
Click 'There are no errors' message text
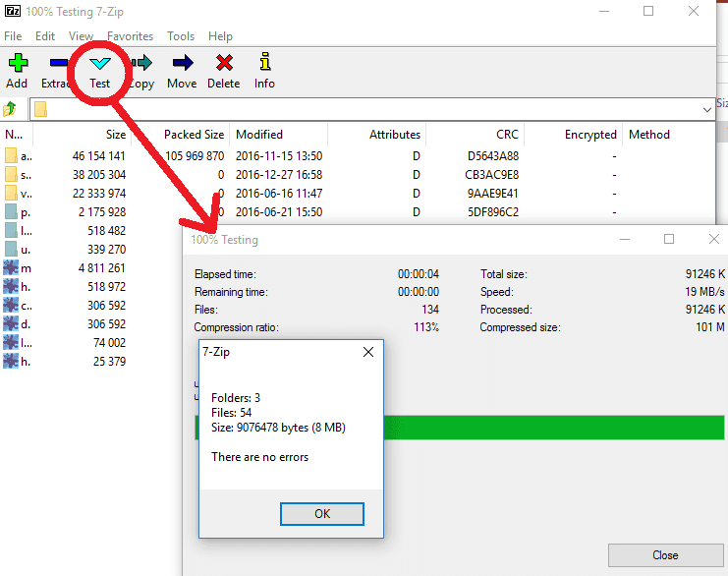[x=260, y=457]
